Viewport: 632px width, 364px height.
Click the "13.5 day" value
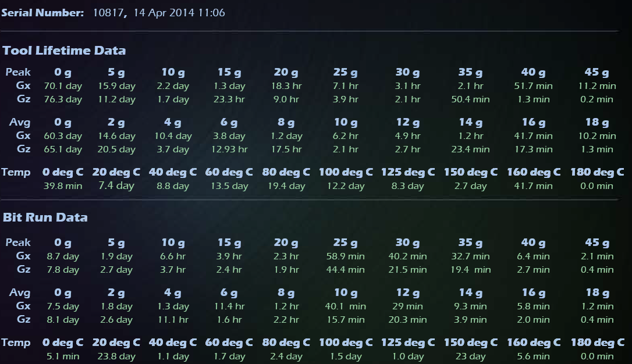229,186
